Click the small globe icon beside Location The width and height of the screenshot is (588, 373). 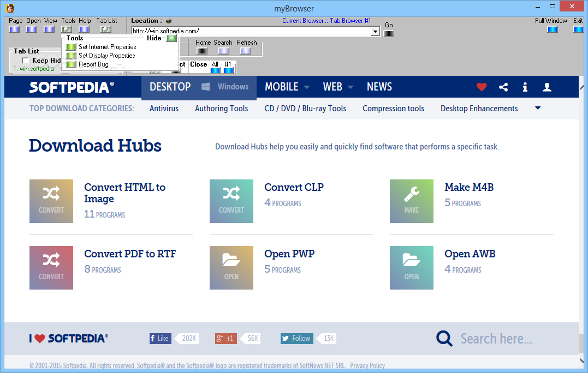(169, 21)
